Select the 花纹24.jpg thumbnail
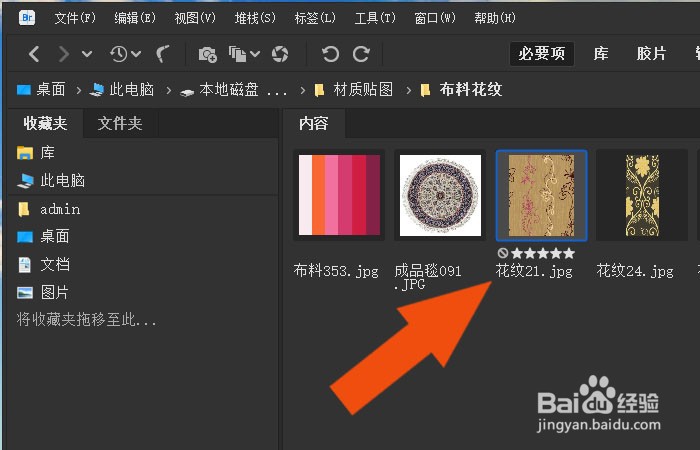The image size is (700, 450). pyautogui.click(x=642, y=195)
